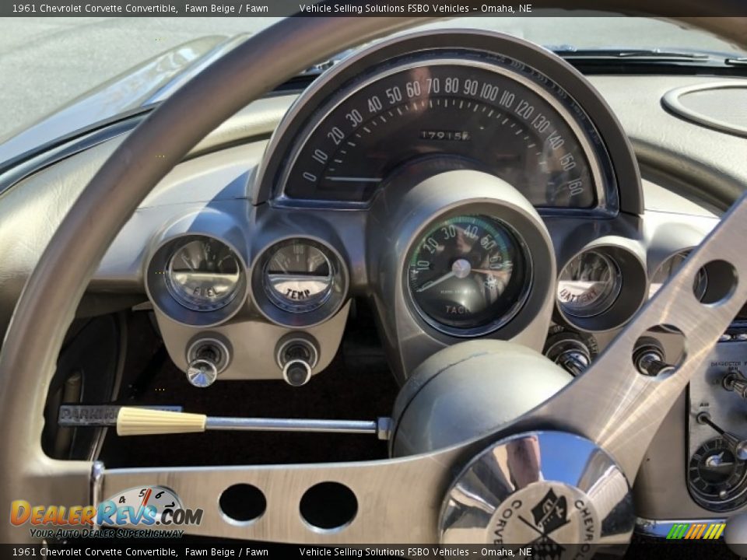Click bottom 'Vehicle Selling Solutions FSBO Vehicles' caption
Image resolution: width=747 pixels, height=560 pixels.
[384, 552]
